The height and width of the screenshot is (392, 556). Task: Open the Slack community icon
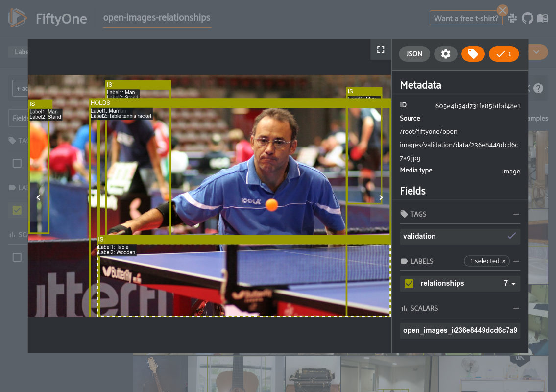point(512,19)
